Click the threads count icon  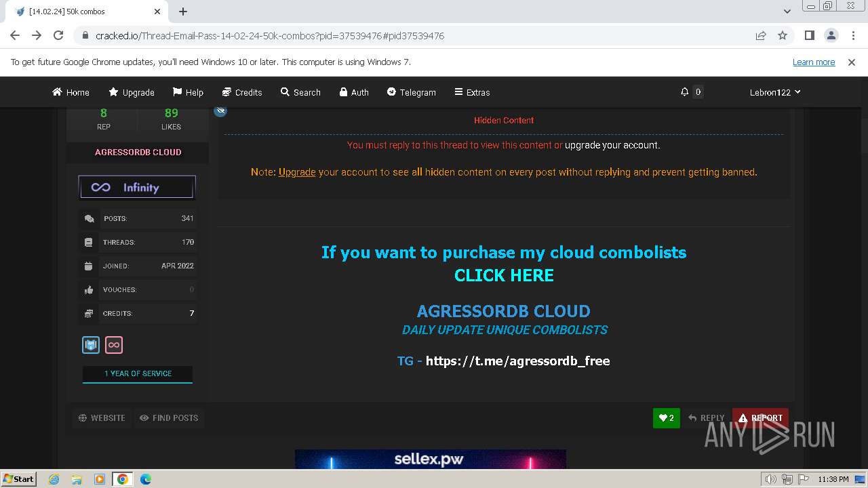click(88, 242)
